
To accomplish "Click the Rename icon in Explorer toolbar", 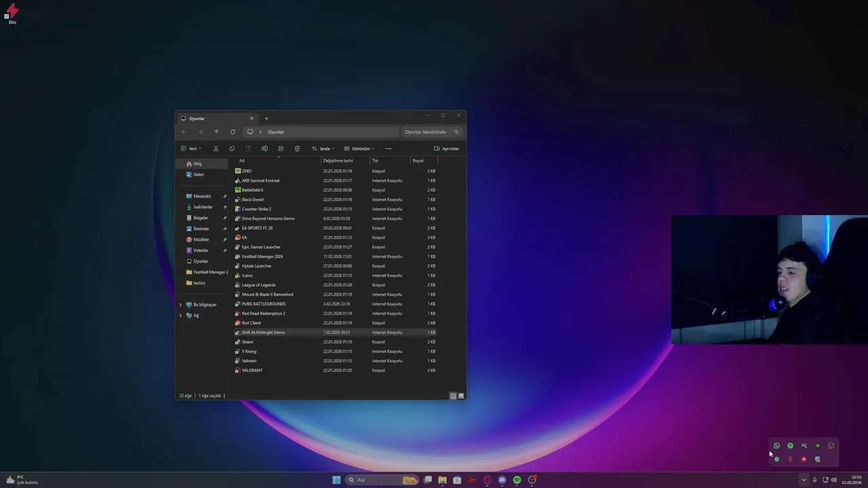I will pyautogui.click(x=264, y=148).
